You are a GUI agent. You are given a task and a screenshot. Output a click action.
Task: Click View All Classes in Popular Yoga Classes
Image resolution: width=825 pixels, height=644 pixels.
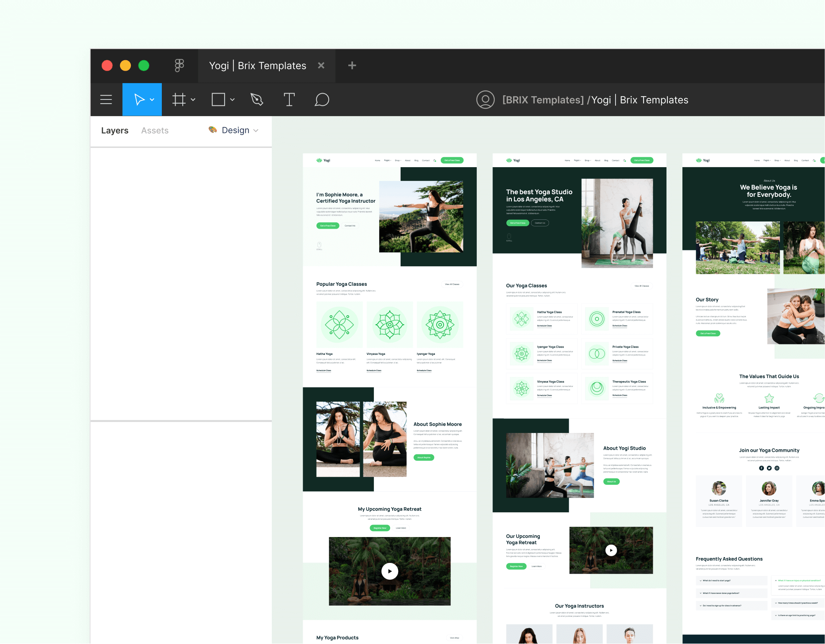452,284
